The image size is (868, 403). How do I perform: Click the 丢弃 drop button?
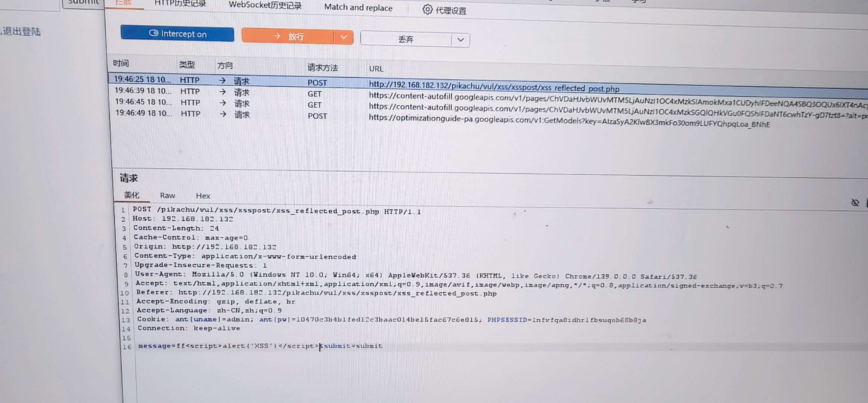coord(406,39)
